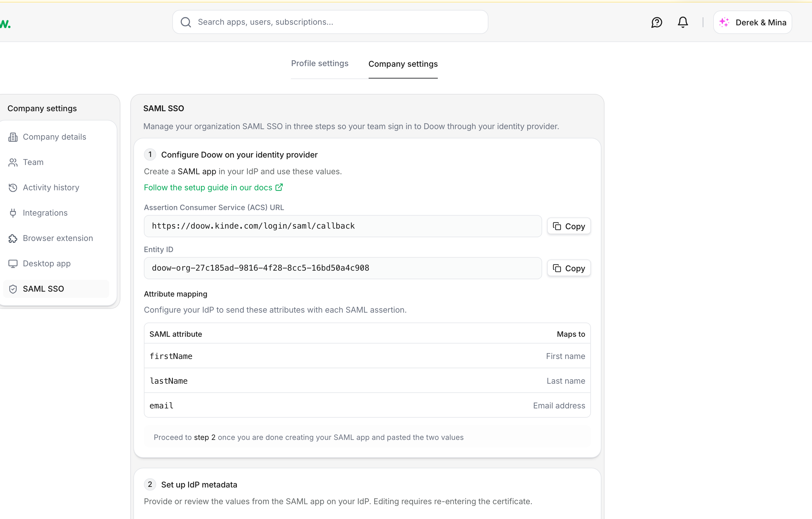Image resolution: width=812 pixels, height=519 pixels.
Task: Switch to the Profile settings tab
Action: pyautogui.click(x=319, y=63)
